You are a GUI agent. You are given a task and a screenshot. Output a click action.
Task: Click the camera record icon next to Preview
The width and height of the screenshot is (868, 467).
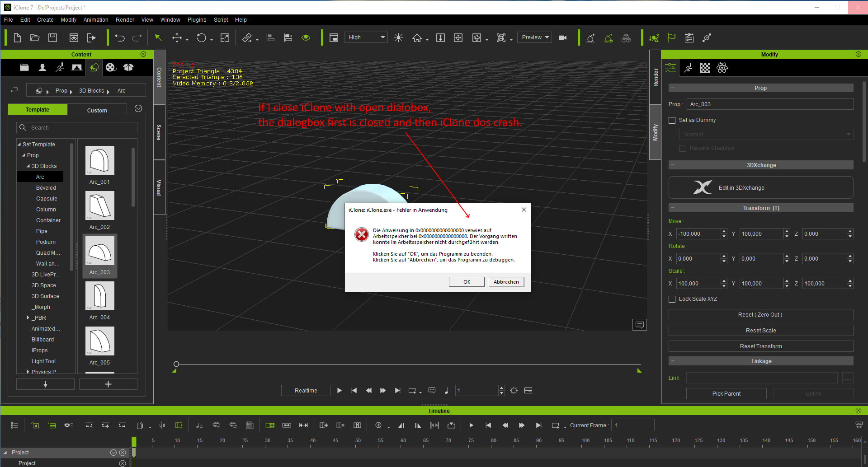click(x=562, y=38)
